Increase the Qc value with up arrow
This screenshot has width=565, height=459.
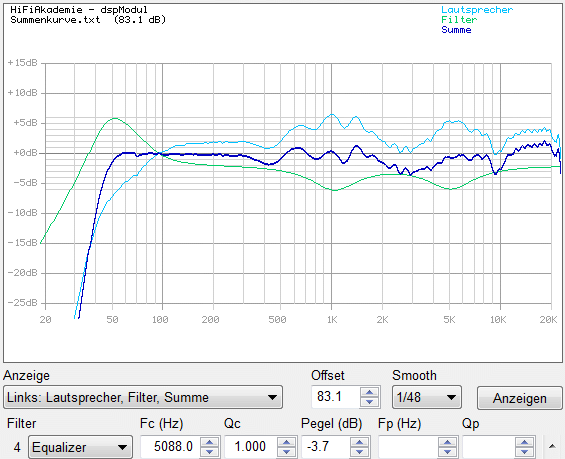coord(286,442)
